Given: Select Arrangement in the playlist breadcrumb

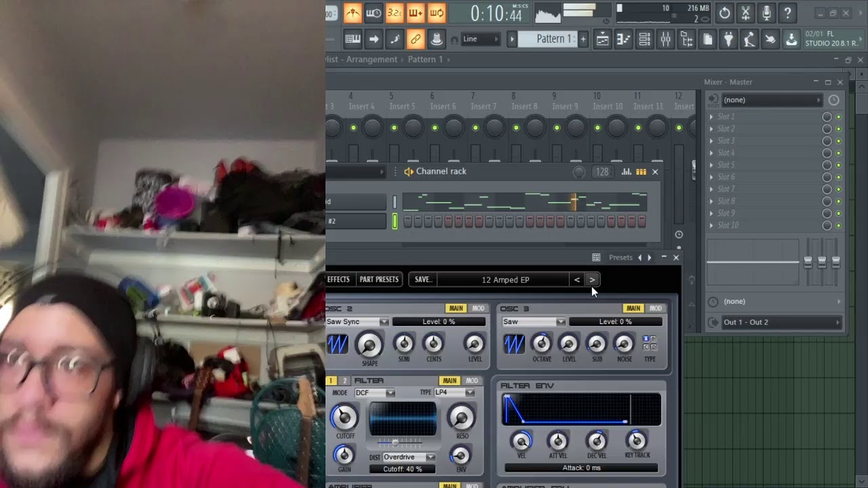Looking at the screenshot, I should click(372, 60).
